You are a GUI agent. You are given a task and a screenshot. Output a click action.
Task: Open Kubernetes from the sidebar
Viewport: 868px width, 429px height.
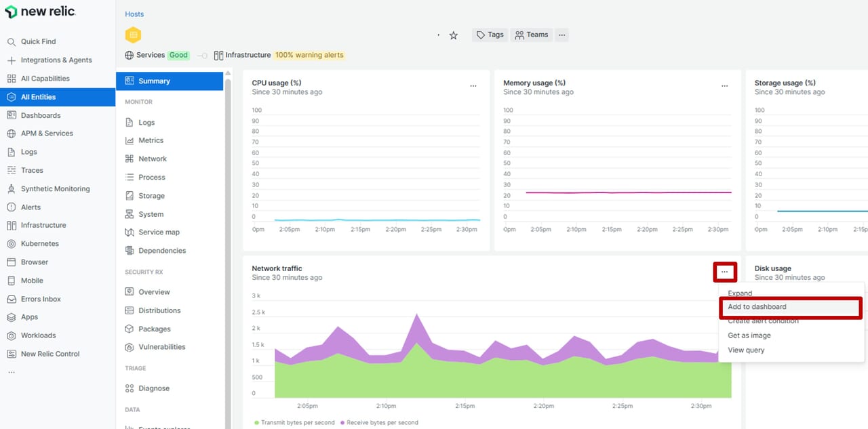39,244
